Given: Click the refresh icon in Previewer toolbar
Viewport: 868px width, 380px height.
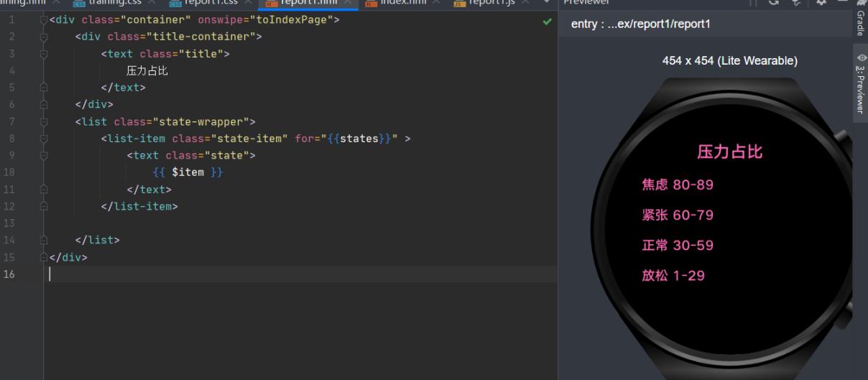Looking at the screenshot, I should pos(774,3).
